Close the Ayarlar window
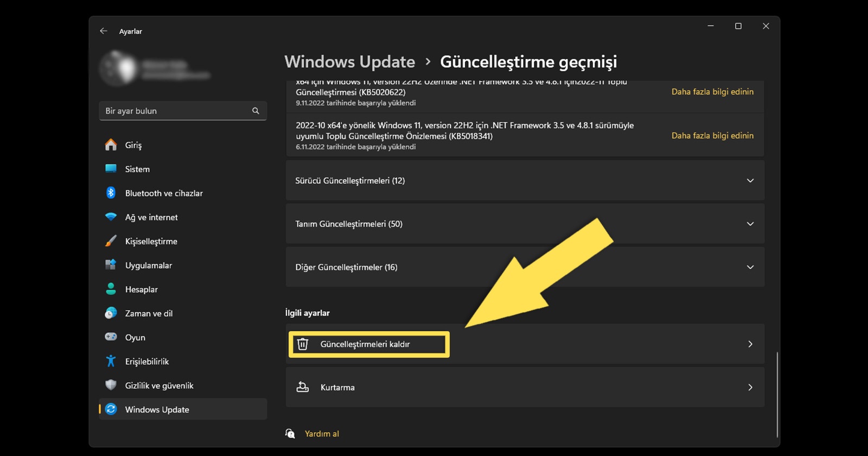This screenshot has height=456, width=868. [x=766, y=26]
